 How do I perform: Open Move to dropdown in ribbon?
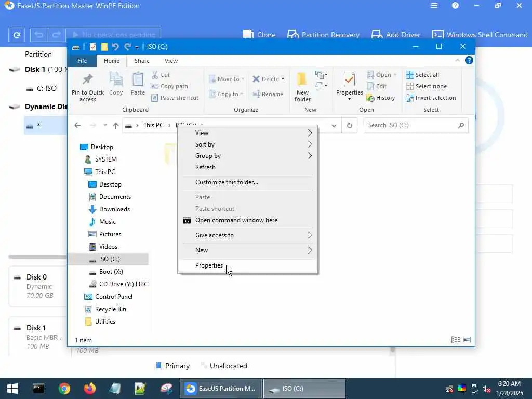227,79
